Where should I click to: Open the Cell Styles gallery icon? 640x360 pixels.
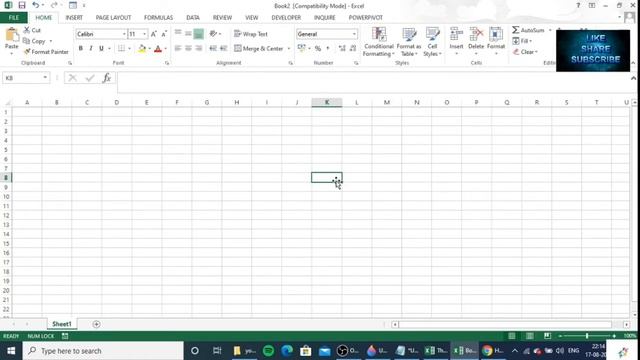point(432,34)
